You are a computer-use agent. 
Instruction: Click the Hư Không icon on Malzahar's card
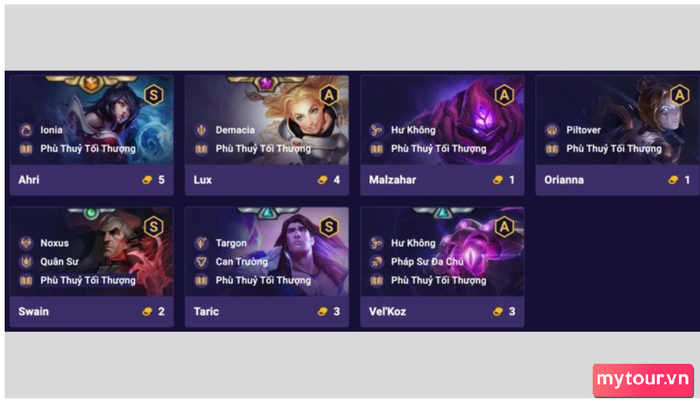377,130
